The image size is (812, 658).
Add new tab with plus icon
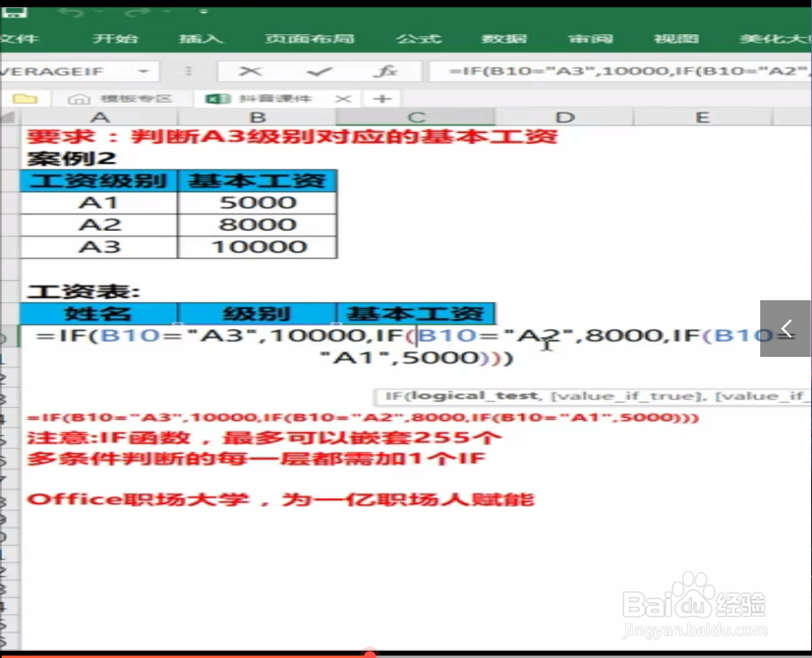coord(382,99)
